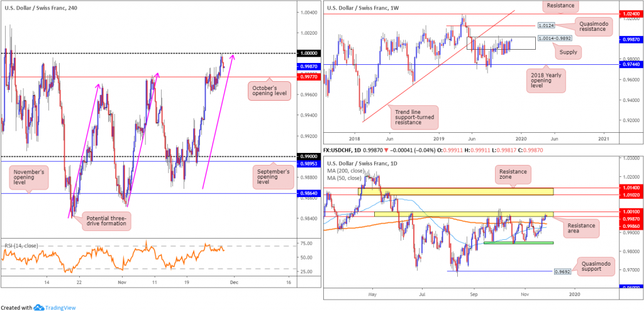Select the red 0.9977 price label
The width and height of the screenshot is (644, 311).
point(308,77)
